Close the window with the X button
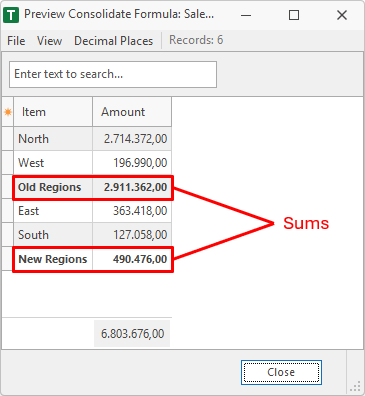This screenshot has width=365, height=396. [342, 15]
